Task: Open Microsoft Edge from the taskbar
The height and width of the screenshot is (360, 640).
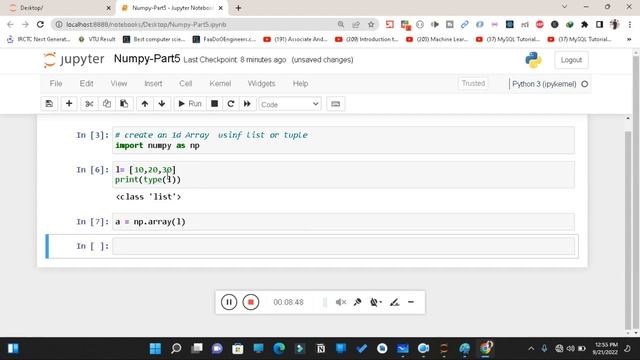Action: coord(279,349)
